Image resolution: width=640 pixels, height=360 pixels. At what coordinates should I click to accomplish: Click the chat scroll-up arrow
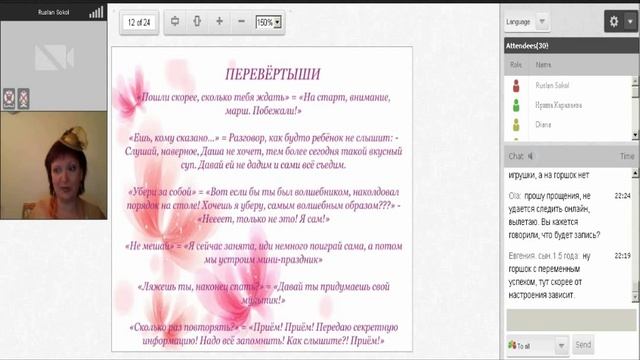click(x=635, y=173)
